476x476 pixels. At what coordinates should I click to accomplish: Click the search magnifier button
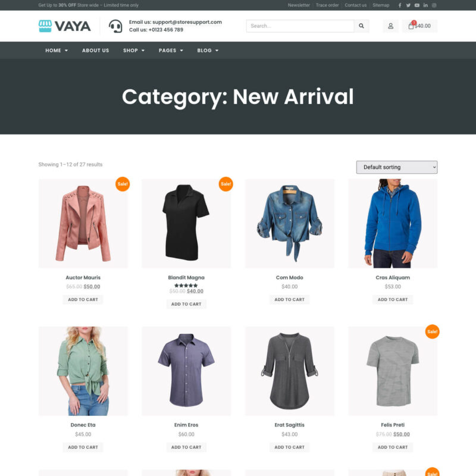361,26
